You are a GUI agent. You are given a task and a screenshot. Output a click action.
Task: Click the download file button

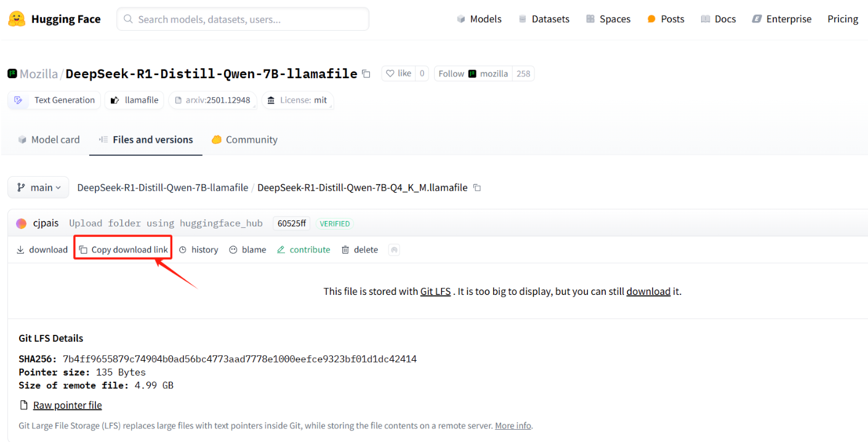point(42,249)
